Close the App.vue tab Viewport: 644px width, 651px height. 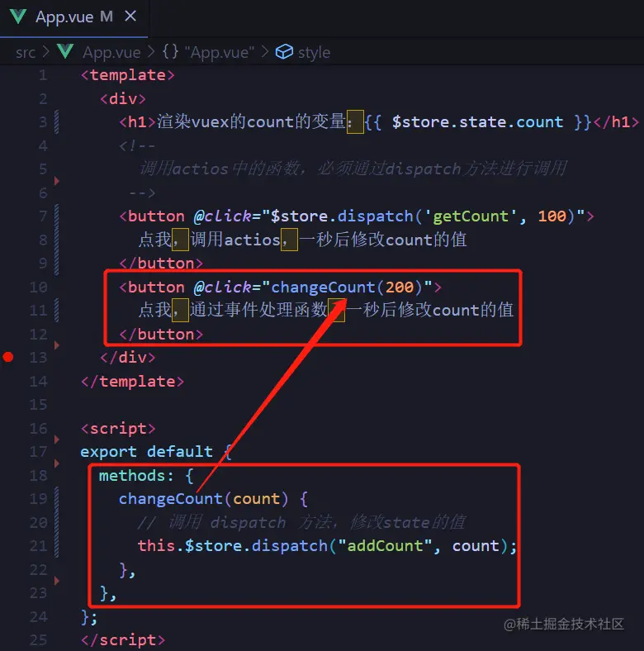pos(130,17)
